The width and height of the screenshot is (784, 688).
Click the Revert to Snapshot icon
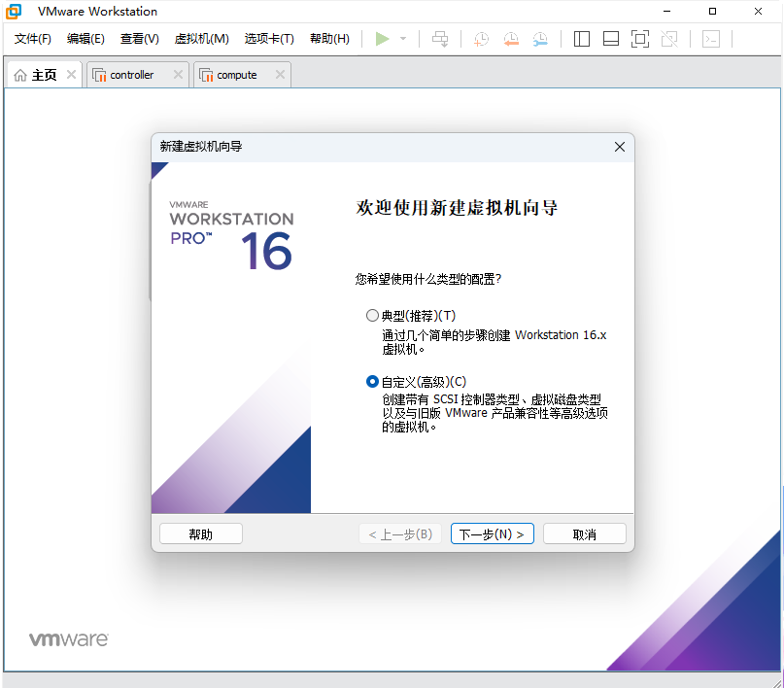click(510, 39)
